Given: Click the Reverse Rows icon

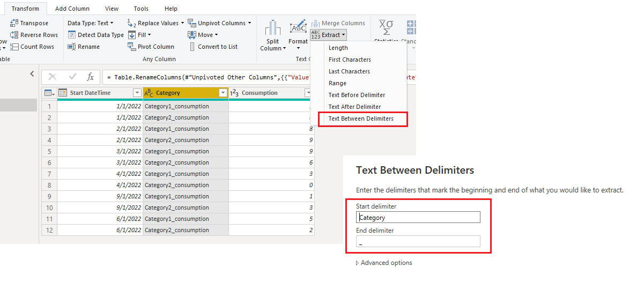Looking at the screenshot, I should pos(14,35).
